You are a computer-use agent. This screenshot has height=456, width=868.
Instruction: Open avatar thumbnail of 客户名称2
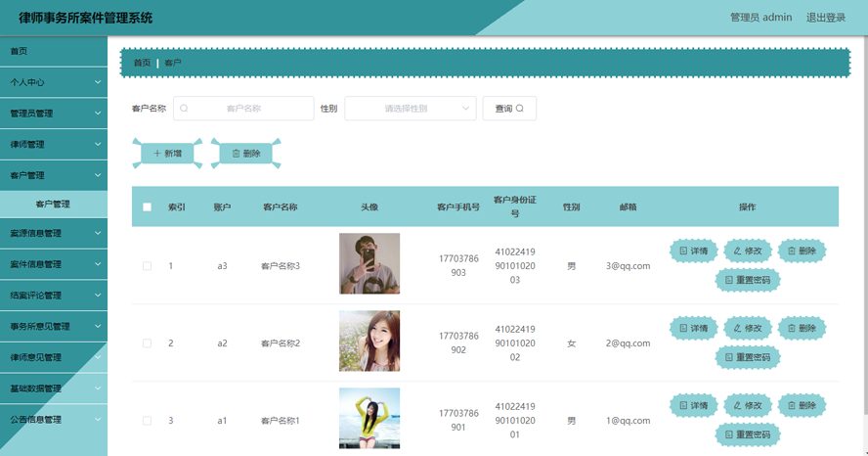[369, 341]
